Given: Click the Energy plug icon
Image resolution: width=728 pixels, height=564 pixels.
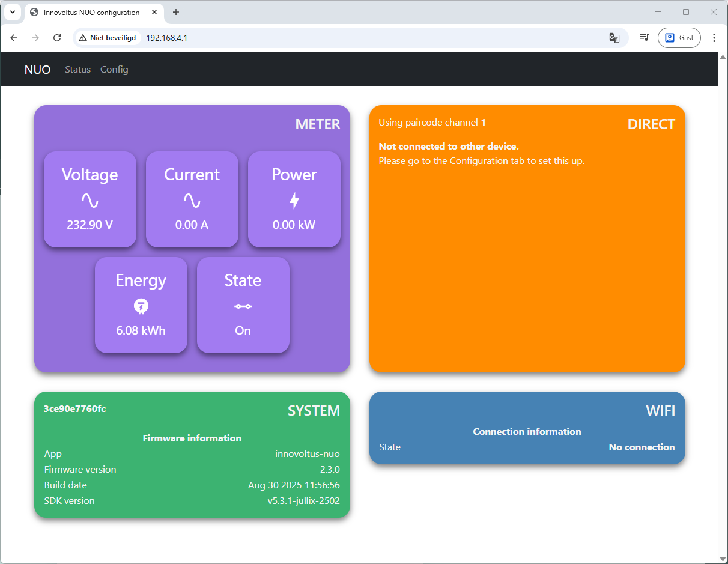Looking at the screenshot, I should (x=141, y=306).
